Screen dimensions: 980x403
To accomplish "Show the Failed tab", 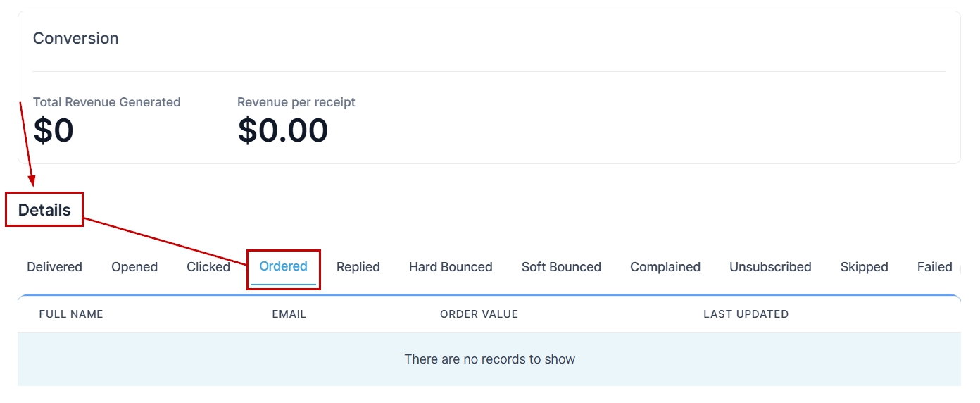I will (x=934, y=267).
